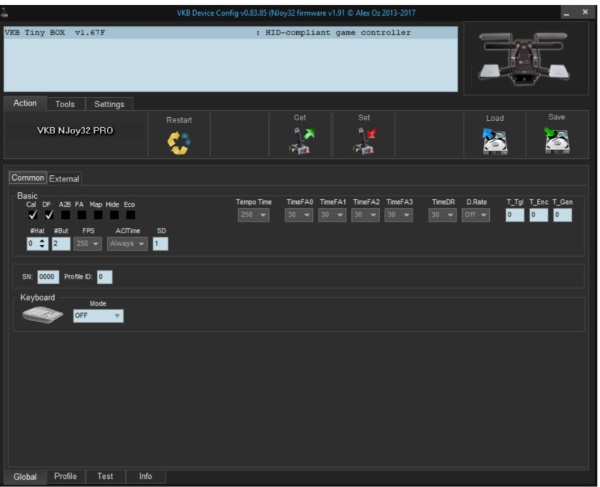600x487 pixels.
Task: Enable the Hide checkbox
Action: point(114,215)
